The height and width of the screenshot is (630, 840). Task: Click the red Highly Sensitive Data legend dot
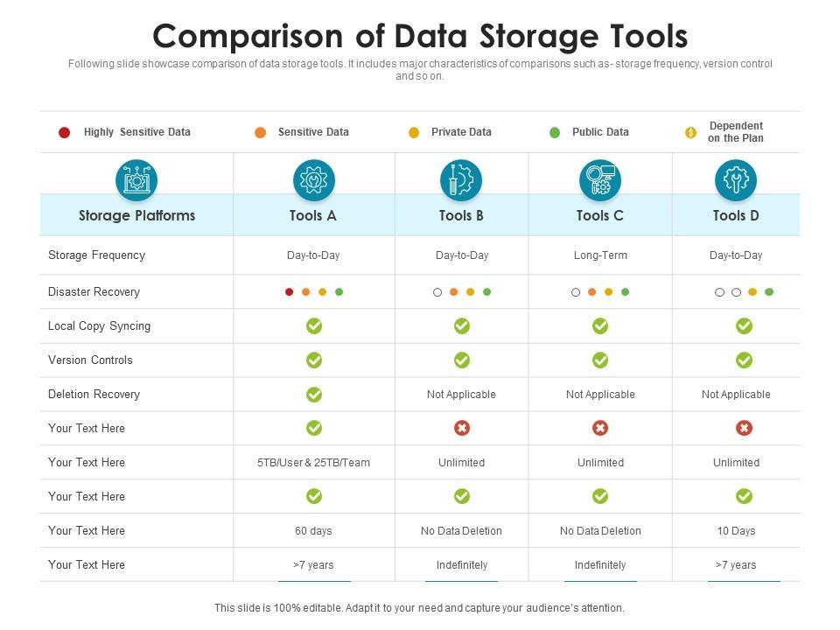[x=64, y=132]
